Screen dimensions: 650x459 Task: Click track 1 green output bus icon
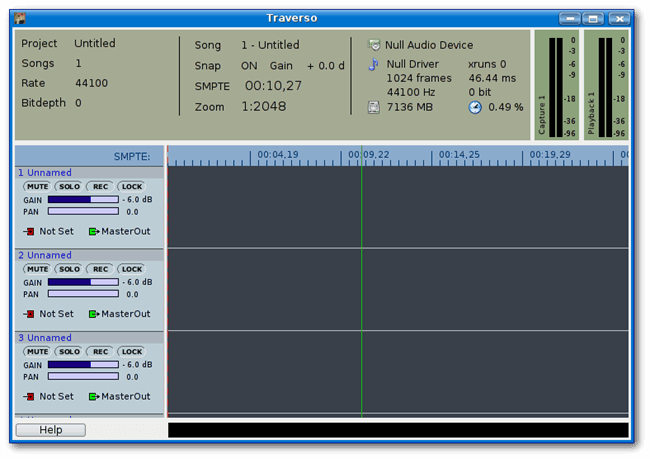94,231
